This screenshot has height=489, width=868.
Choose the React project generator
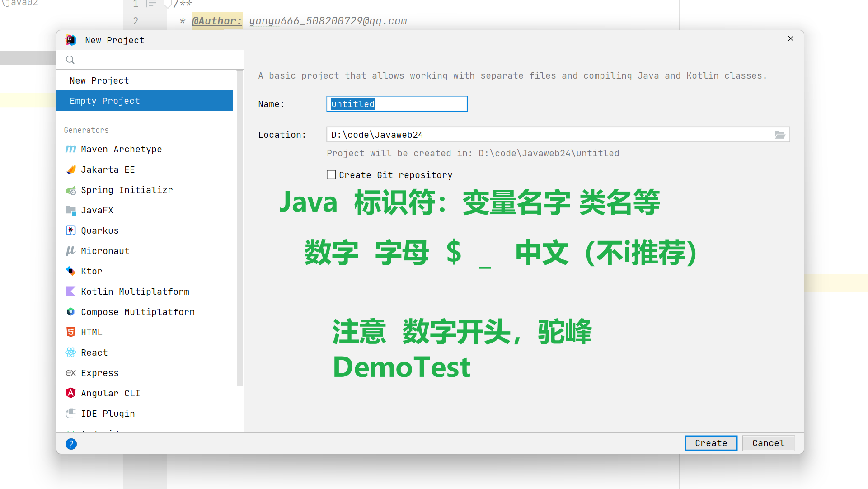point(94,353)
